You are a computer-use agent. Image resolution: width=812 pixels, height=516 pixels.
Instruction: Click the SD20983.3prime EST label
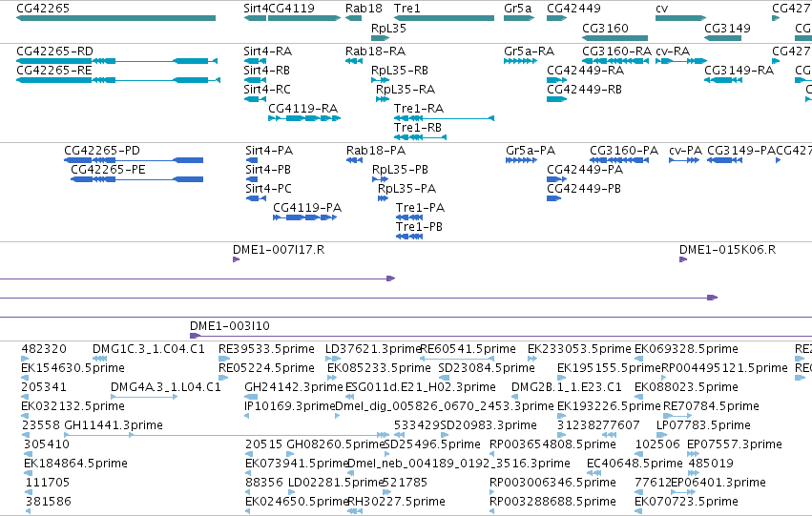[x=489, y=425]
